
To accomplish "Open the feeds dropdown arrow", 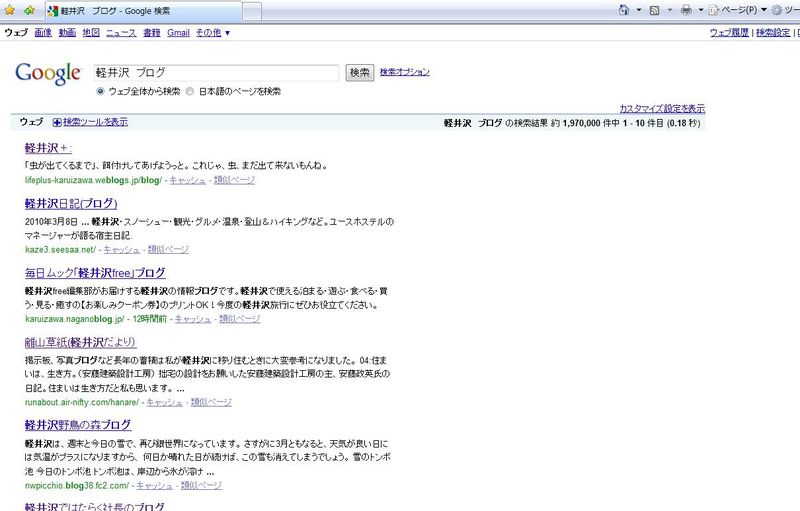I will point(670,10).
